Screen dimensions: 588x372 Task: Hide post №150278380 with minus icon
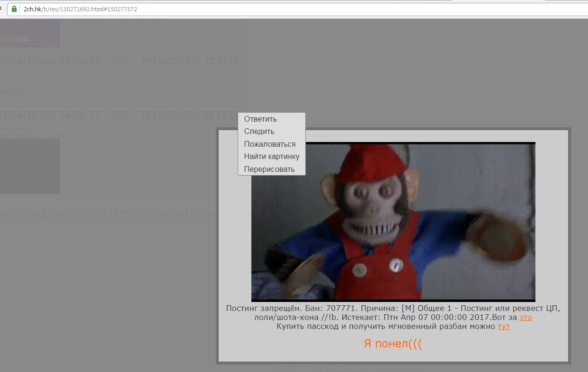pyautogui.click(x=210, y=116)
